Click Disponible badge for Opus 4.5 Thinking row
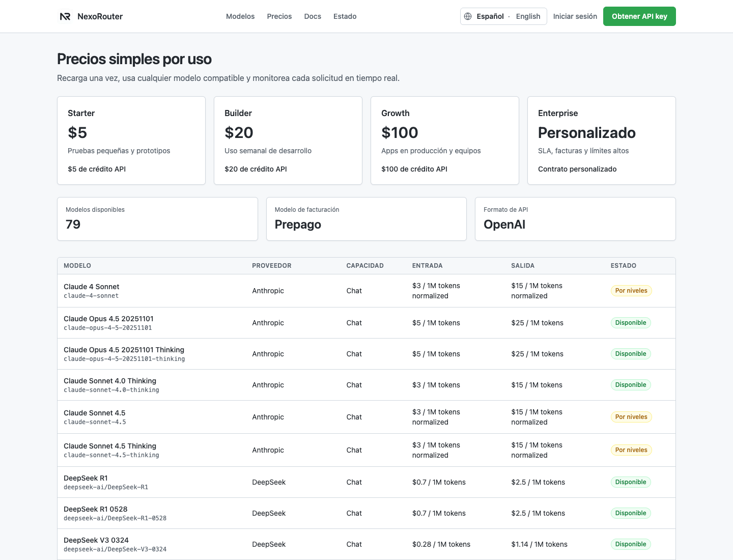This screenshot has height=560, width=733. click(631, 354)
